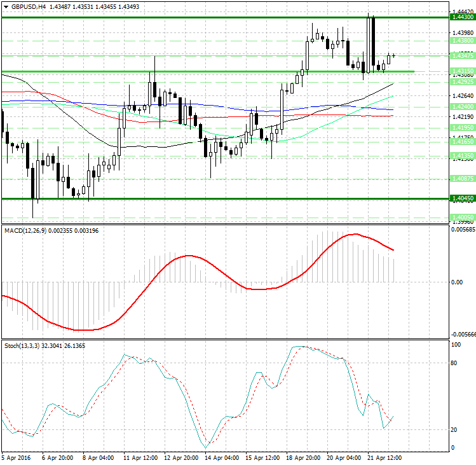Select the 1.43475 price level label

[x=461, y=56]
